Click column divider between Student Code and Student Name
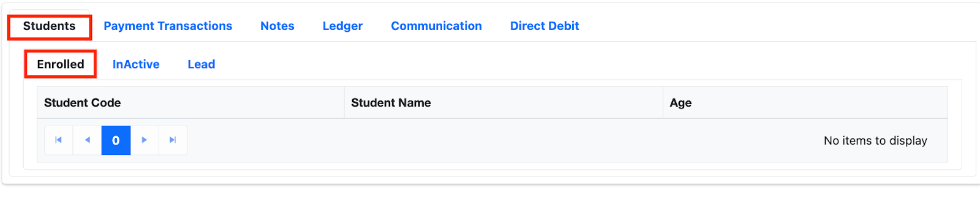Viewport: 980px width, 223px height. pyautogui.click(x=344, y=103)
